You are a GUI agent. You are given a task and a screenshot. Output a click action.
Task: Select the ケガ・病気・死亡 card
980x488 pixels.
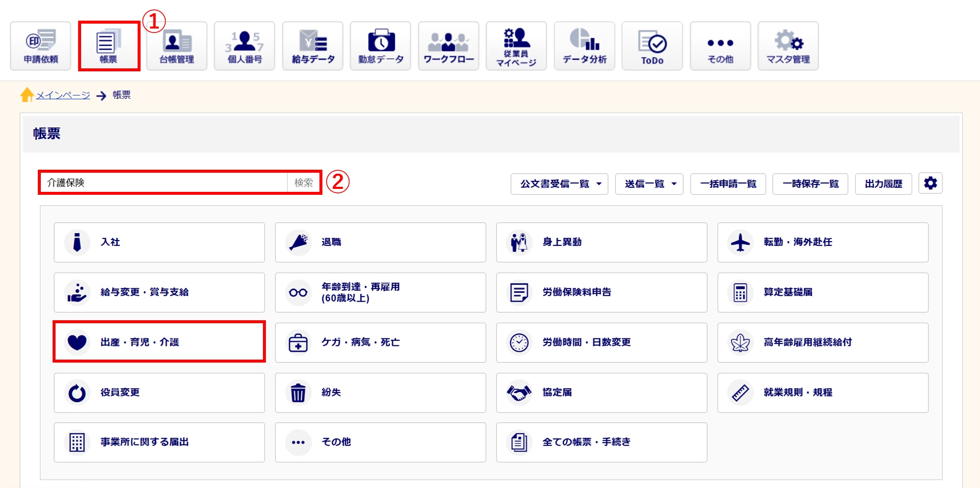tap(380, 342)
